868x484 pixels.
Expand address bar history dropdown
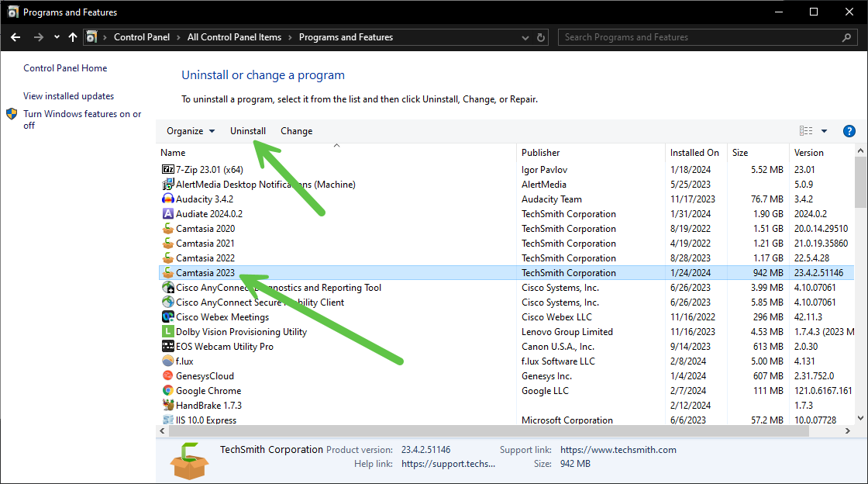tap(524, 37)
